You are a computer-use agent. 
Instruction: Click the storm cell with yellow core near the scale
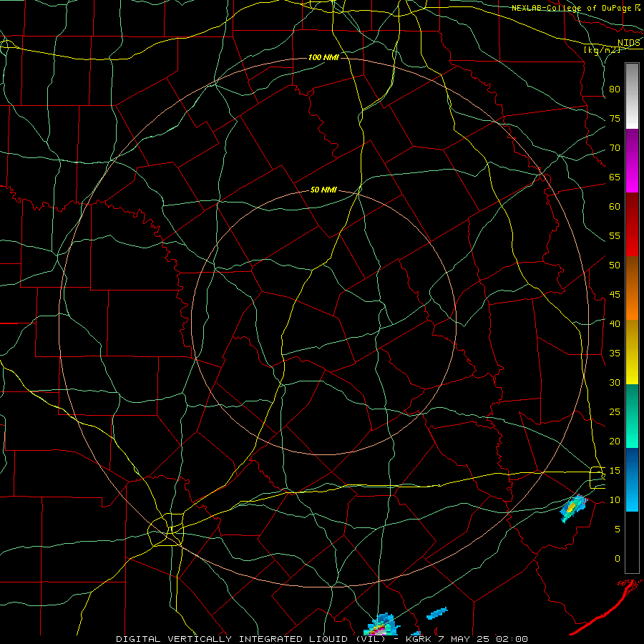[572, 509]
